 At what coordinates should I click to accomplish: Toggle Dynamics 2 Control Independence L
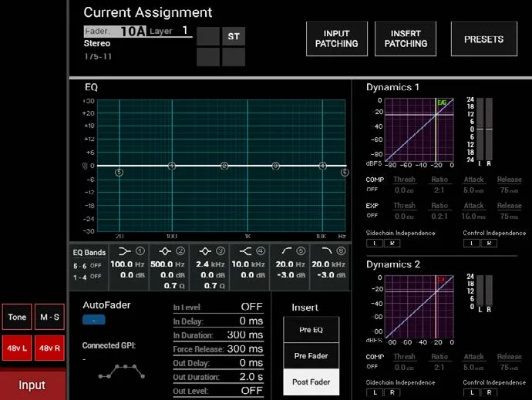click(x=472, y=392)
